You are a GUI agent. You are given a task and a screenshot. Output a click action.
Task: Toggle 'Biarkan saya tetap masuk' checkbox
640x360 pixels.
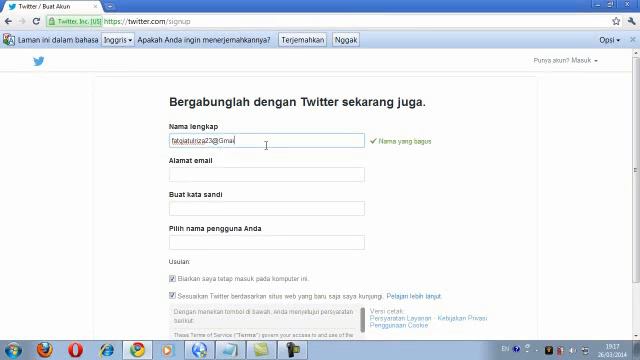172,278
